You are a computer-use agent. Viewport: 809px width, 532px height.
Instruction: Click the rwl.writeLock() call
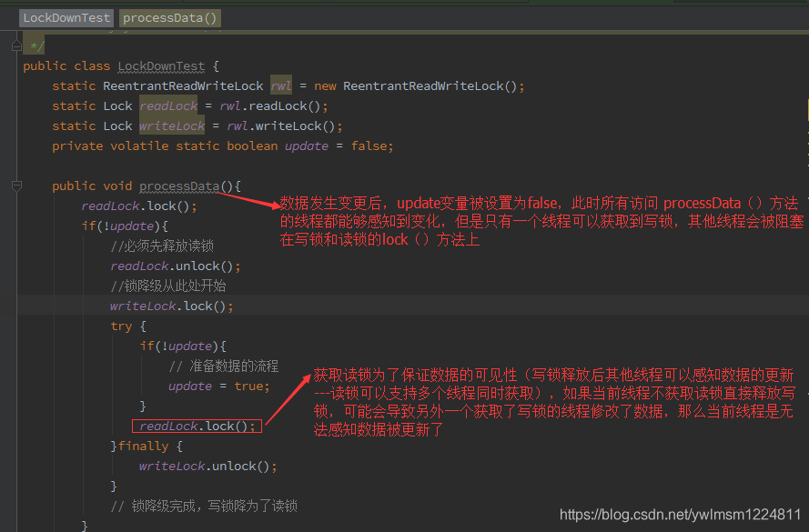tap(280, 125)
